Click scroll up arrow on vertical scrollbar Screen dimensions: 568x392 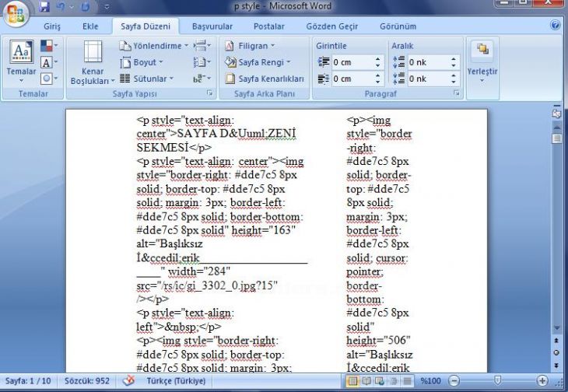tap(557, 127)
